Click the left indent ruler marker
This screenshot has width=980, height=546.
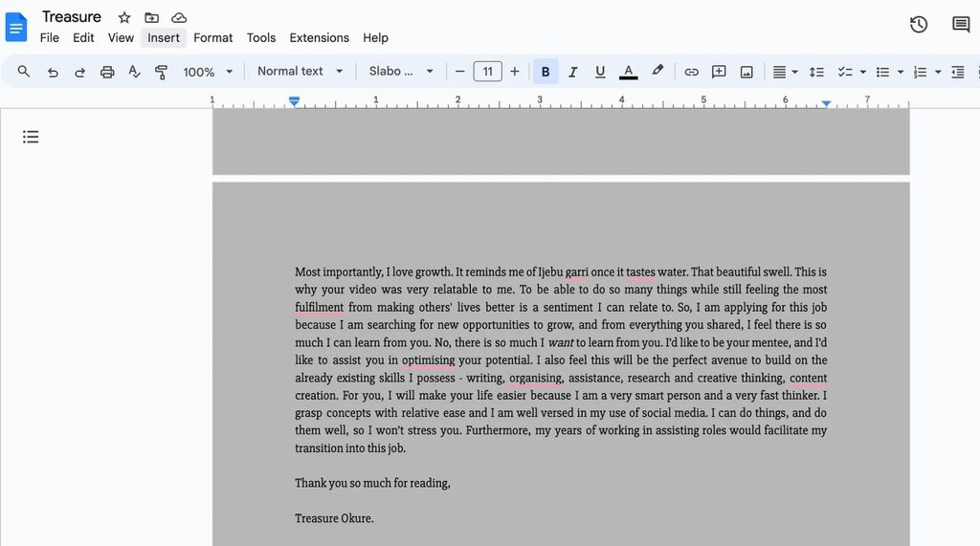click(x=294, y=101)
